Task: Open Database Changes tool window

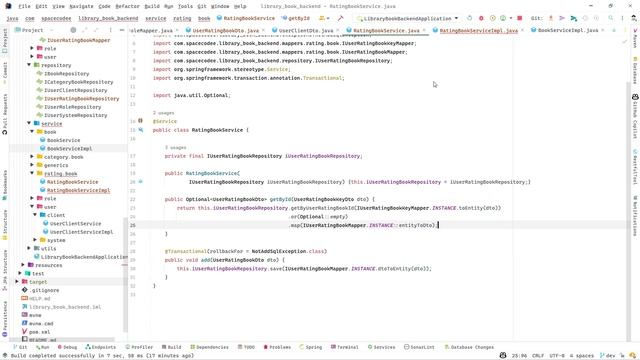Action: click(469, 347)
